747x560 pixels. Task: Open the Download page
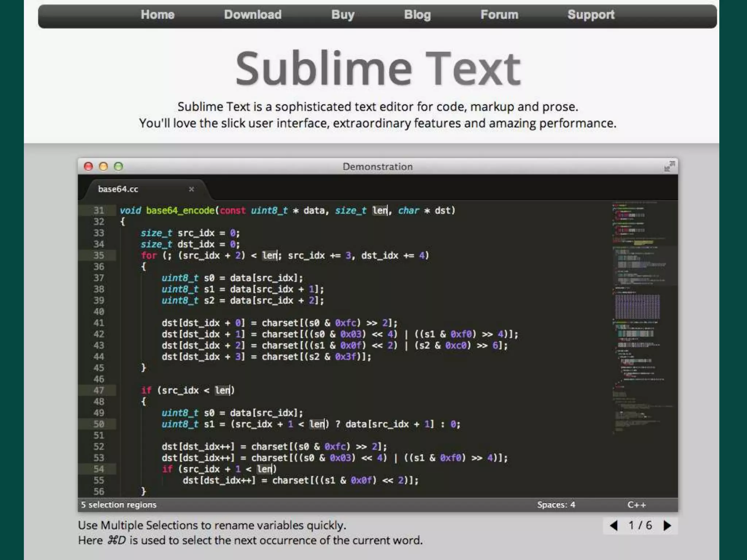click(x=252, y=15)
